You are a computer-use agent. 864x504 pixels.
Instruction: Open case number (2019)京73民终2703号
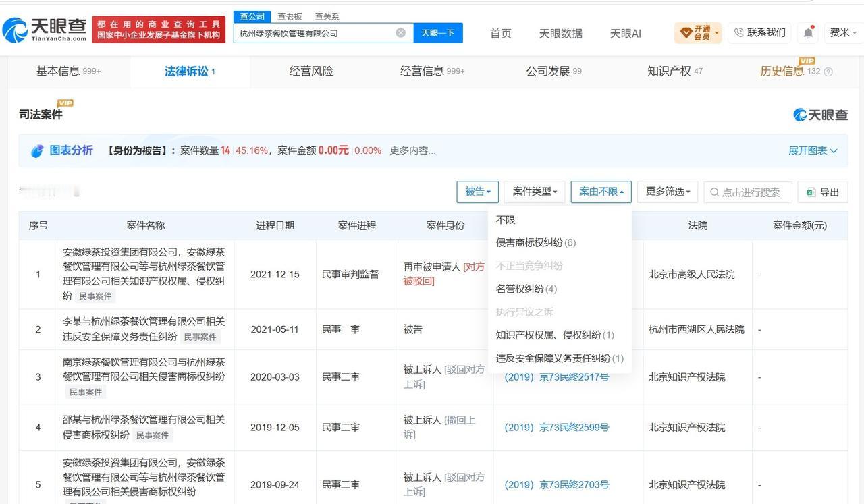tap(557, 484)
